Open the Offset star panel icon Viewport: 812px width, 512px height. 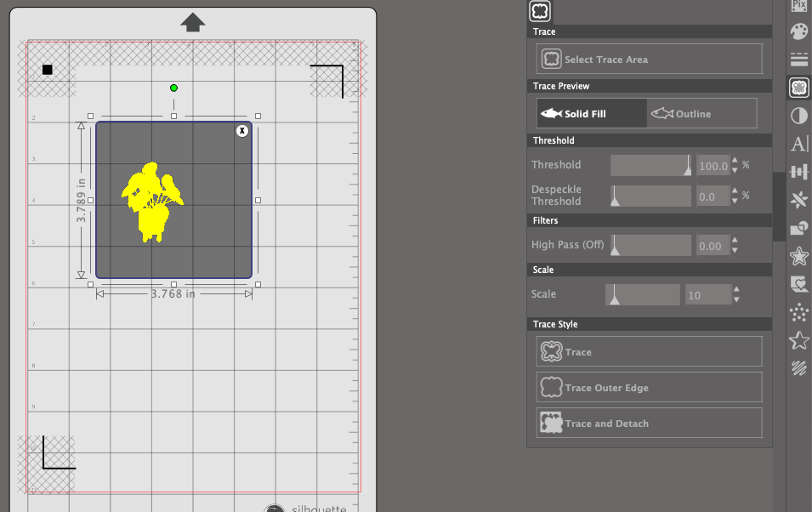click(799, 255)
